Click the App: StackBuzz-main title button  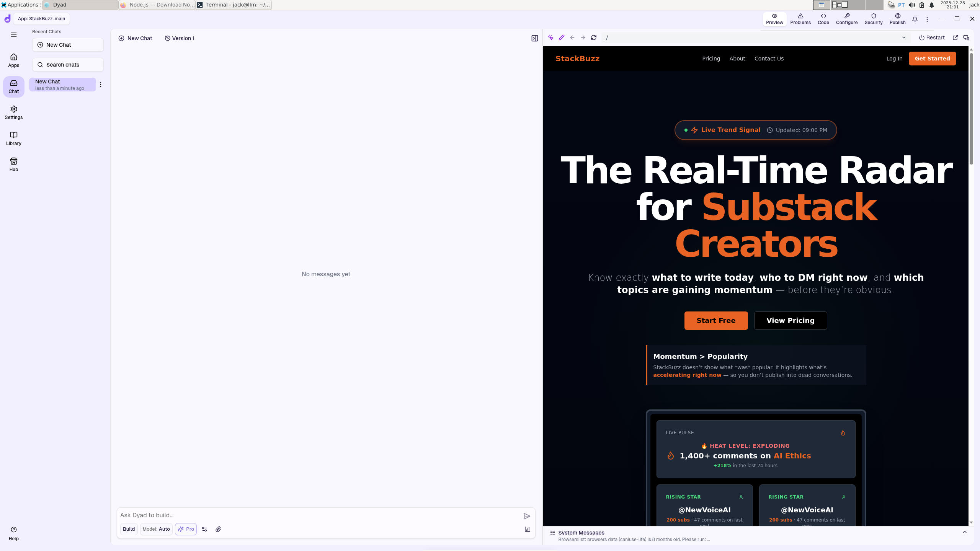coord(41,19)
